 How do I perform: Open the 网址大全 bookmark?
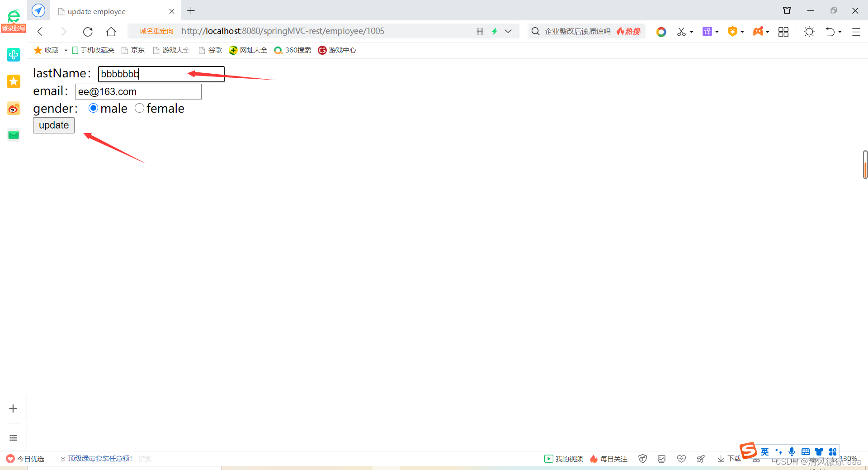248,50
